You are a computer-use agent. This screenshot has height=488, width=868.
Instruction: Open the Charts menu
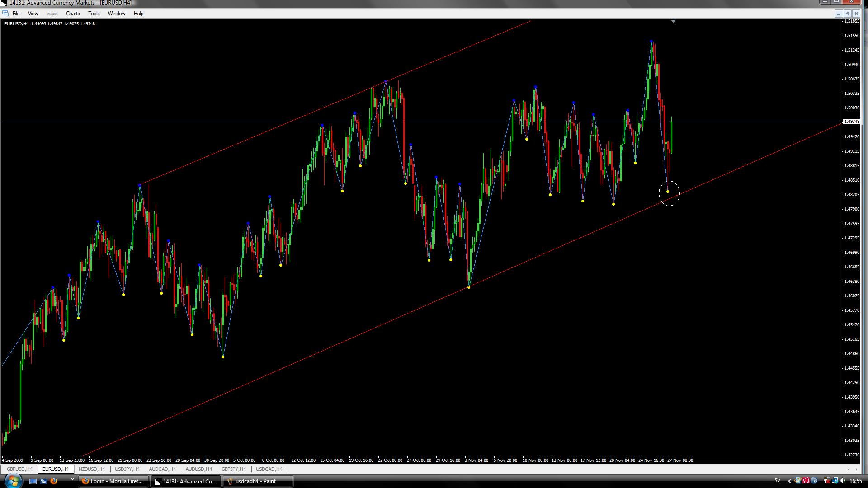click(x=72, y=14)
